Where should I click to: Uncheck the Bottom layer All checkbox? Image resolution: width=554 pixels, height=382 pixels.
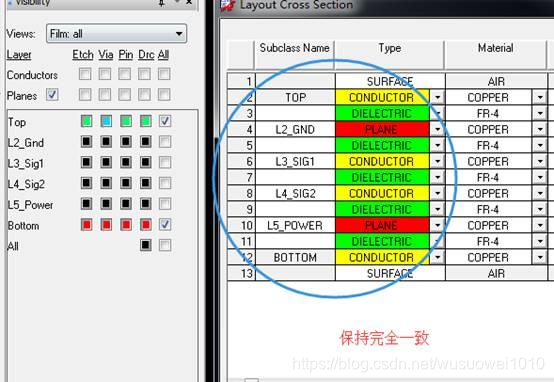(x=165, y=224)
